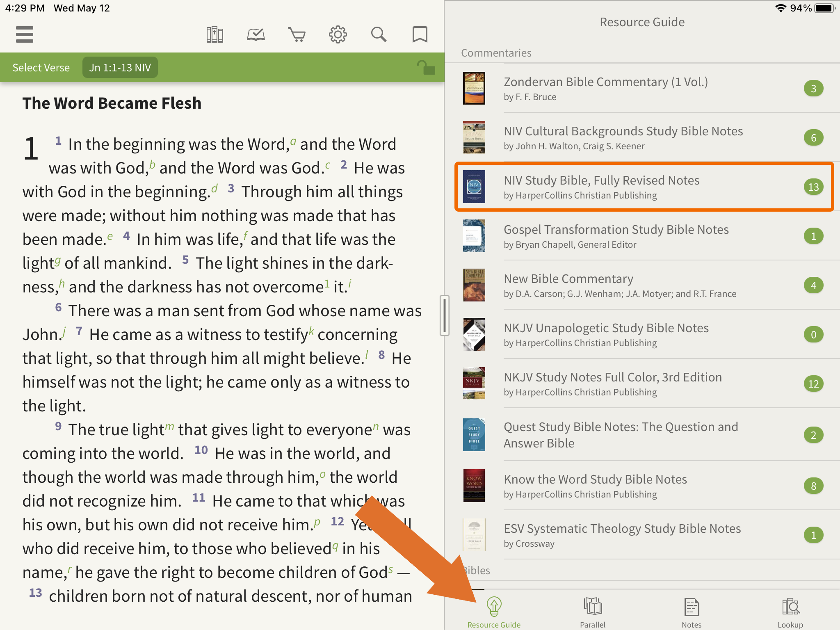Open the store shopping cart
840x630 pixels.
297,34
